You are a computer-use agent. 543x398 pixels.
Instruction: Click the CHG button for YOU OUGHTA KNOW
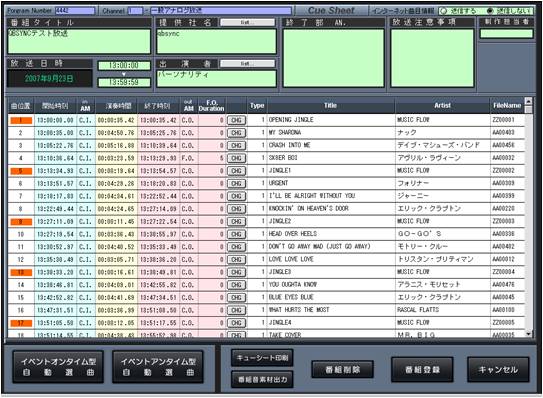236,285
